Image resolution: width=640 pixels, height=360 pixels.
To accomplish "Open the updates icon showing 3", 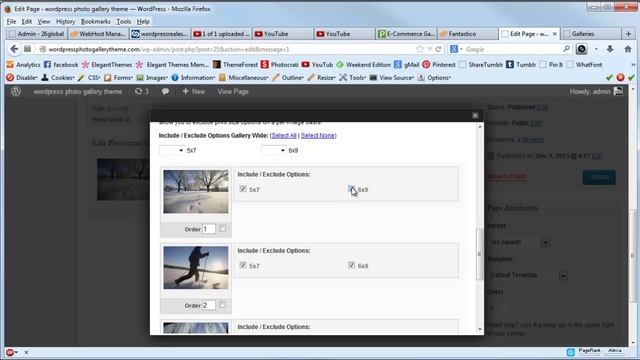I will point(142,91).
